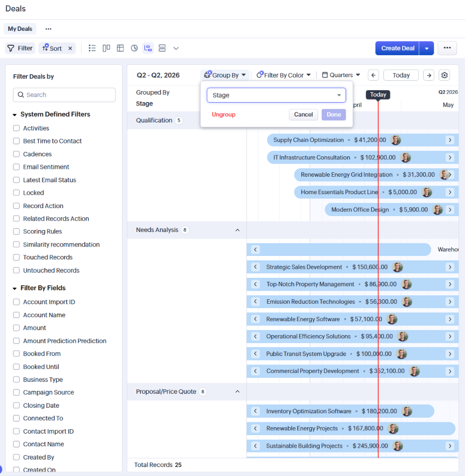
Task: Open the Filter By Color menu
Action: point(284,75)
